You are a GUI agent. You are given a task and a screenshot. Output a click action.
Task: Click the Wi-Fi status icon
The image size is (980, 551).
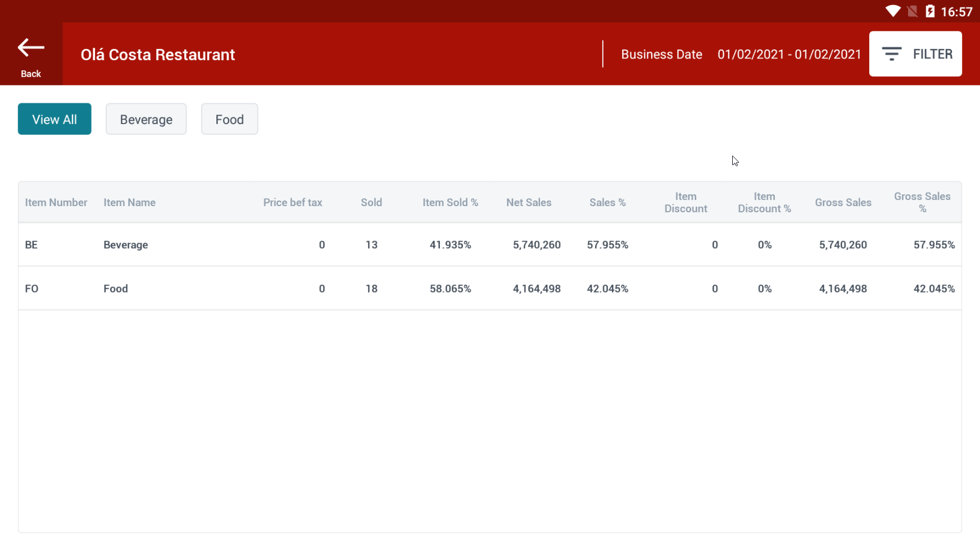coord(892,11)
